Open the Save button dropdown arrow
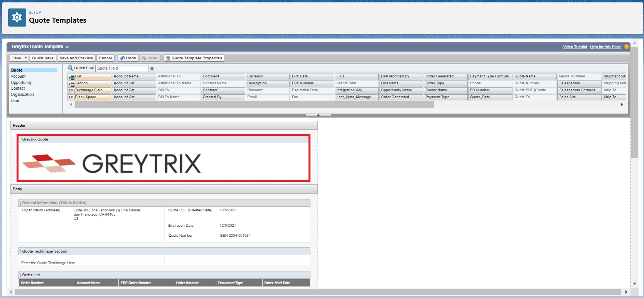Viewport: 644px width, 298px height. [26, 58]
